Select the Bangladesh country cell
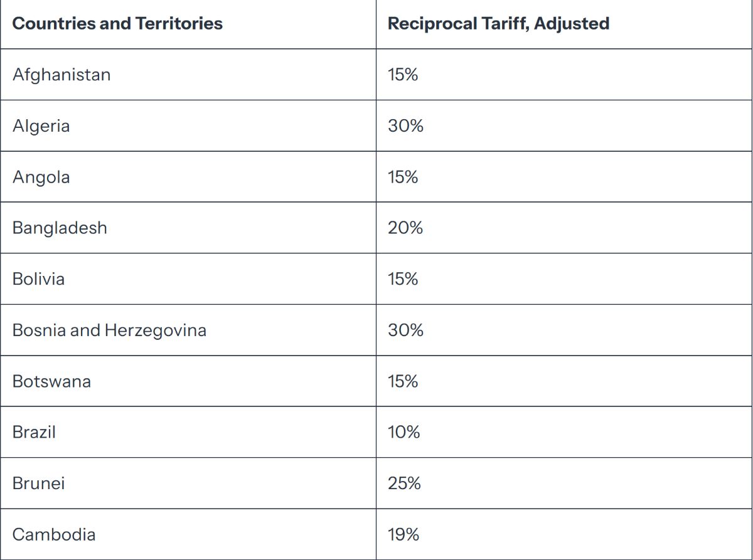 pyautogui.click(x=60, y=228)
